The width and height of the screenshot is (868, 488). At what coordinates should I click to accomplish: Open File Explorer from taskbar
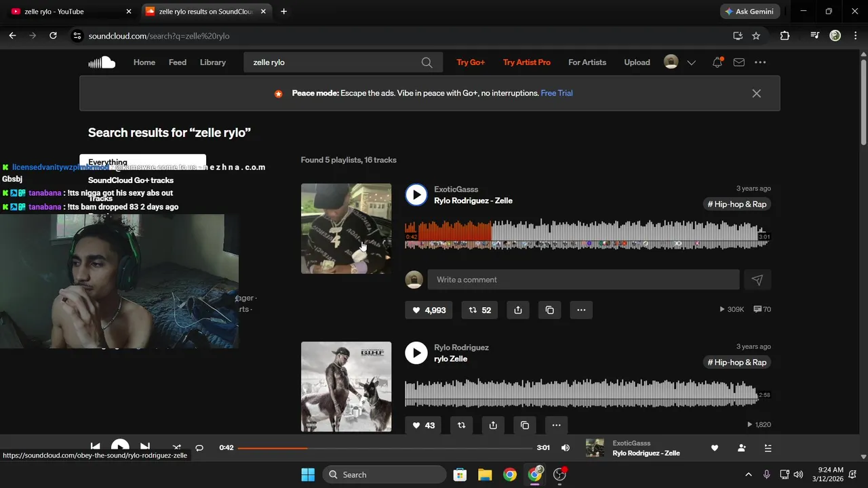pyautogui.click(x=484, y=474)
